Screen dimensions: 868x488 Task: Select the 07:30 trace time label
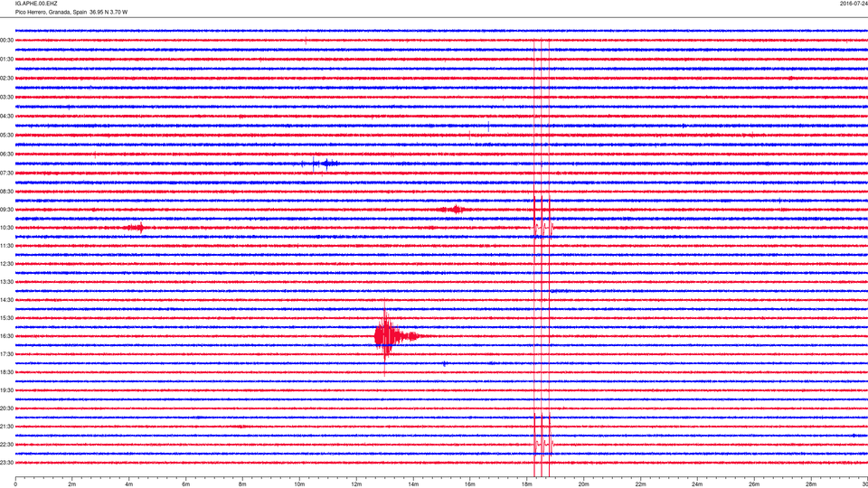pos(6,174)
